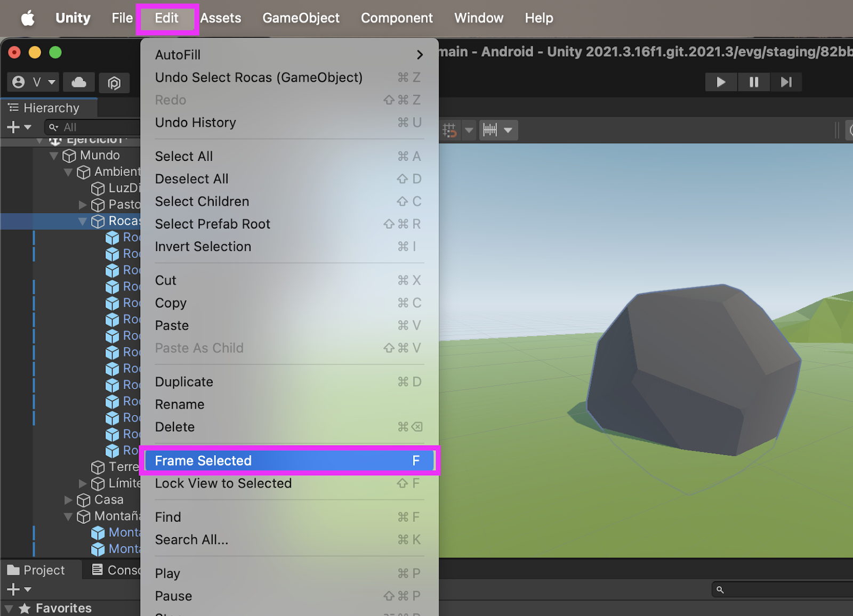Choose Deselect All

(x=289, y=179)
